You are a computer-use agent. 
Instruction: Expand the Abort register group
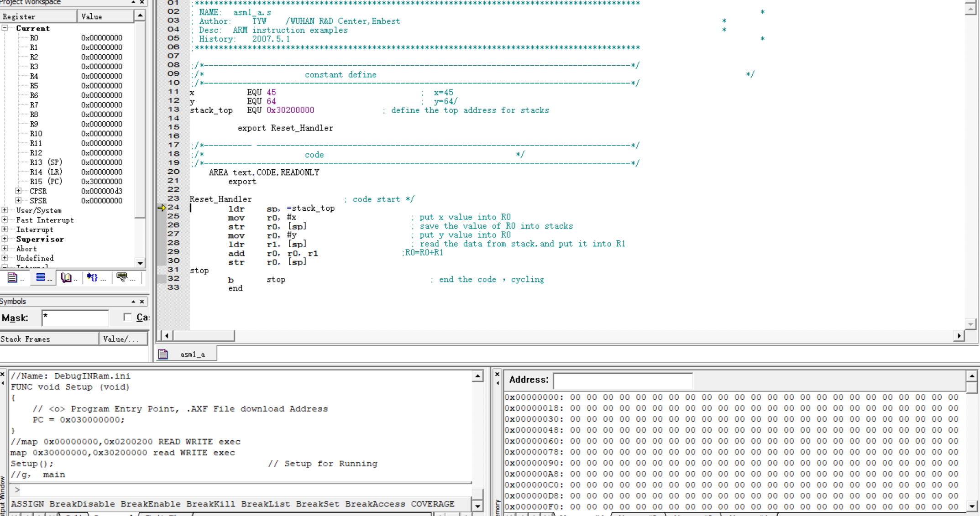point(5,249)
